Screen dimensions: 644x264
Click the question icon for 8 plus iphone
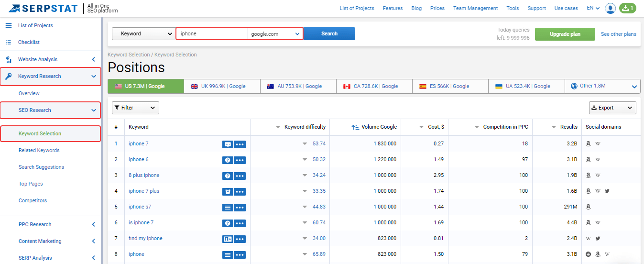coord(228,176)
